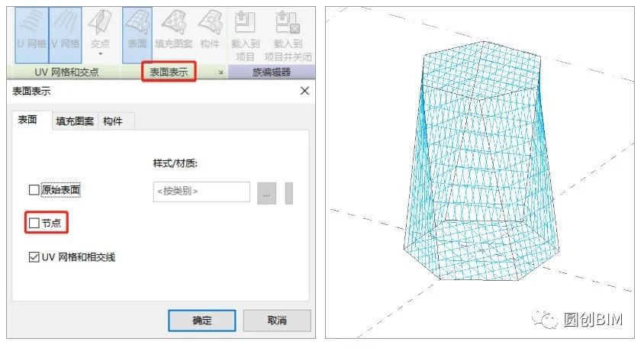Click the gray material color swatch
The height and width of the screenshot is (348, 644).
click(x=288, y=193)
